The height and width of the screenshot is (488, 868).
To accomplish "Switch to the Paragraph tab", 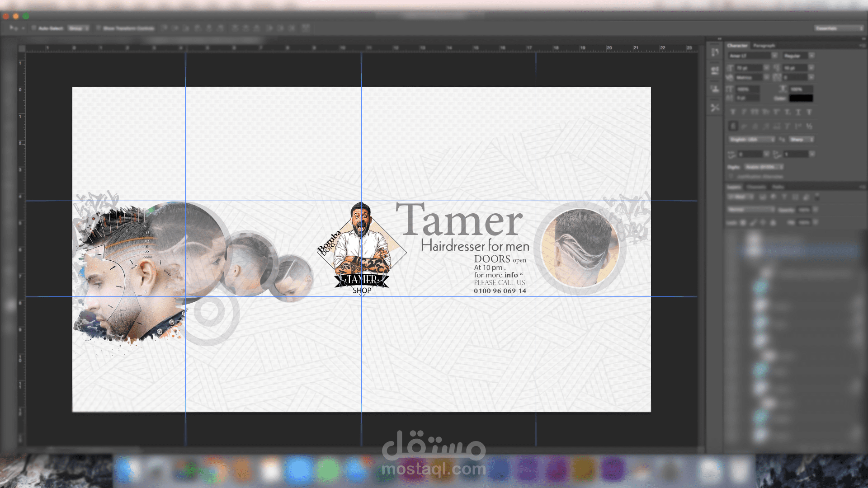I will 764,46.
